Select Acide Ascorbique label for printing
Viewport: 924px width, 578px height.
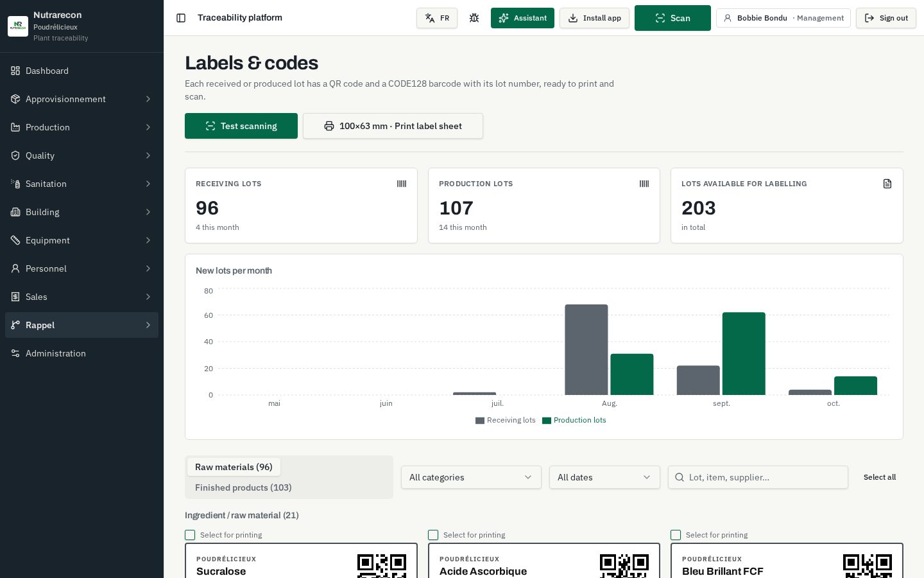(433, 535)
